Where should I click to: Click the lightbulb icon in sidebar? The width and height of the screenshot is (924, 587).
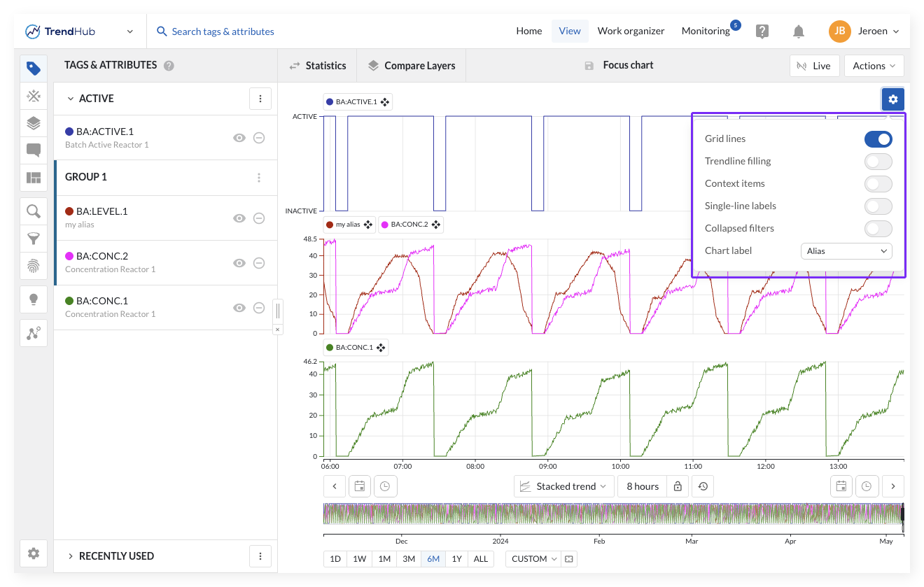click(x=34, y=299)
